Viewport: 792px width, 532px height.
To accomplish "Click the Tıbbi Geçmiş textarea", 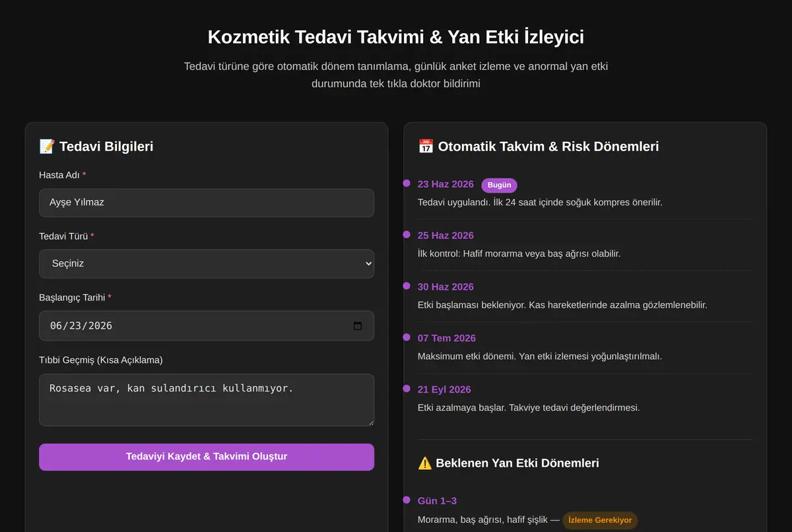I will pyautogui.click(x=207, y=400).
